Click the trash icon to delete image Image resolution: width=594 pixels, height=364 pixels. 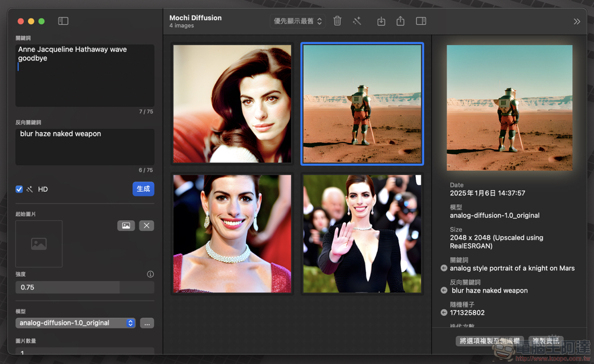[x=337, y=21]
